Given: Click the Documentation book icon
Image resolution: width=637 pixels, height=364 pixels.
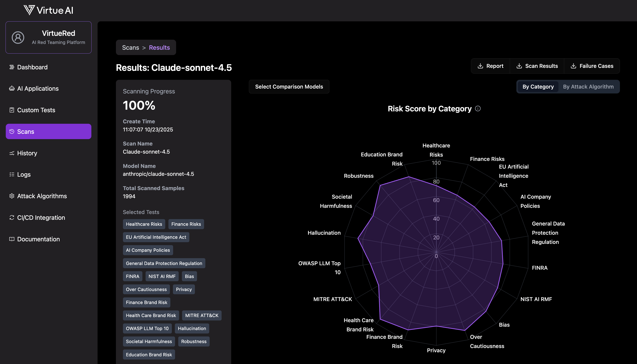Looking at the screenshot, I should [12, 239].
